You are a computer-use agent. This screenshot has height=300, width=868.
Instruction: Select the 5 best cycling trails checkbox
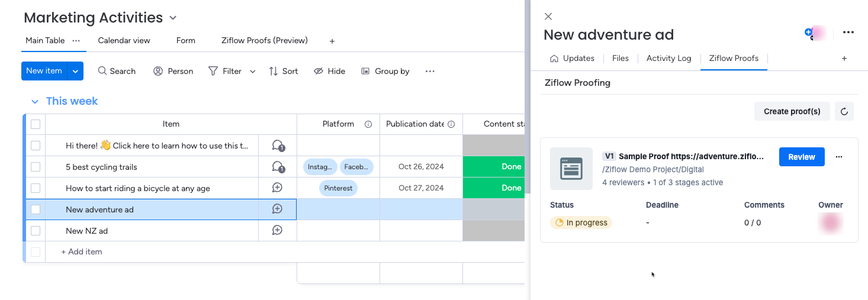(36, 167)
